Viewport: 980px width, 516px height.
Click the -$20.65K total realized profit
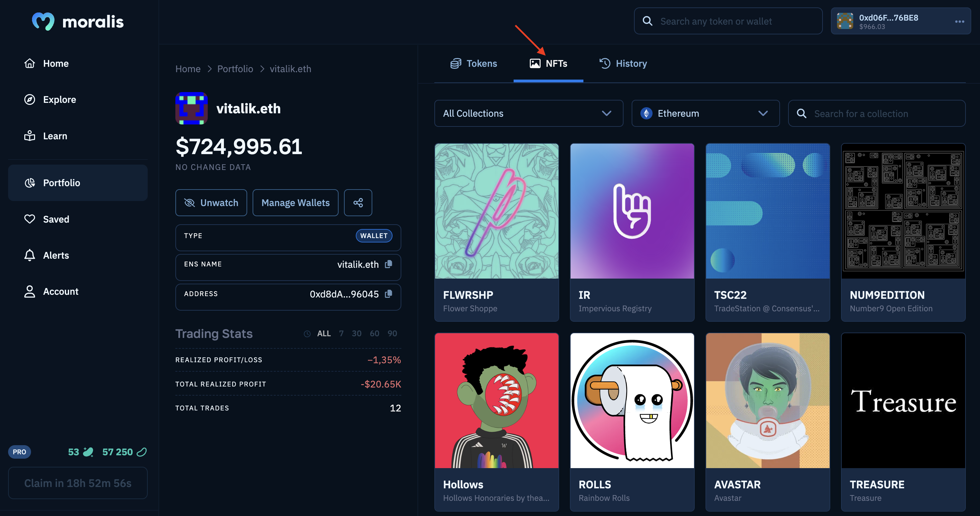coord(381,384)
